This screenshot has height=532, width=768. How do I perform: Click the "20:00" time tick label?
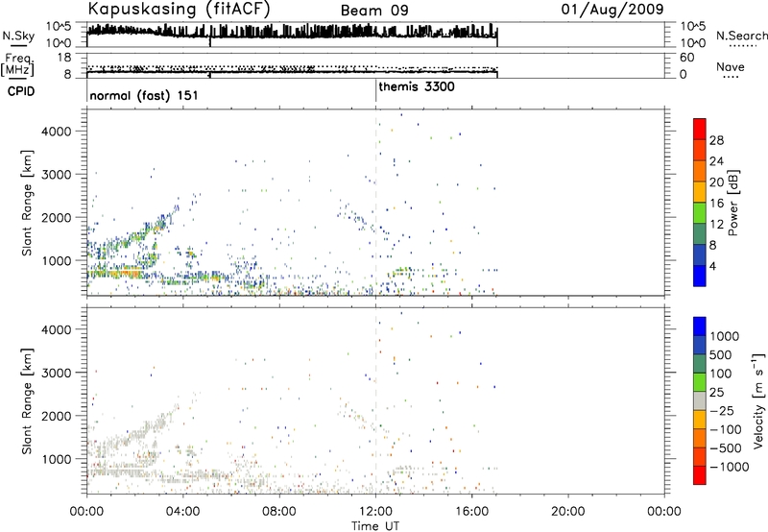coord(567,512)
